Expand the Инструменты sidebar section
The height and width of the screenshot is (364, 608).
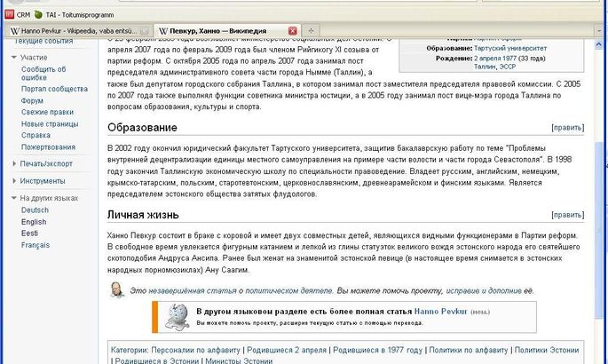coord(14,180)
